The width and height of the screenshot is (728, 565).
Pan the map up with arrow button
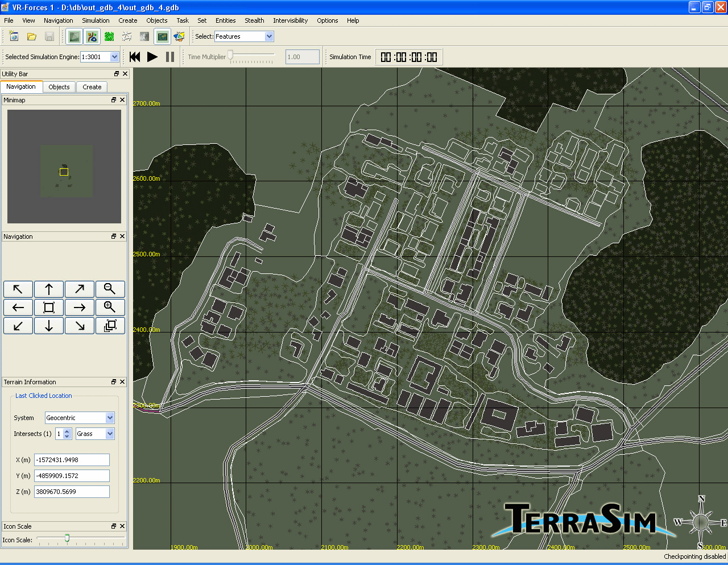click(x=49, y=289)
